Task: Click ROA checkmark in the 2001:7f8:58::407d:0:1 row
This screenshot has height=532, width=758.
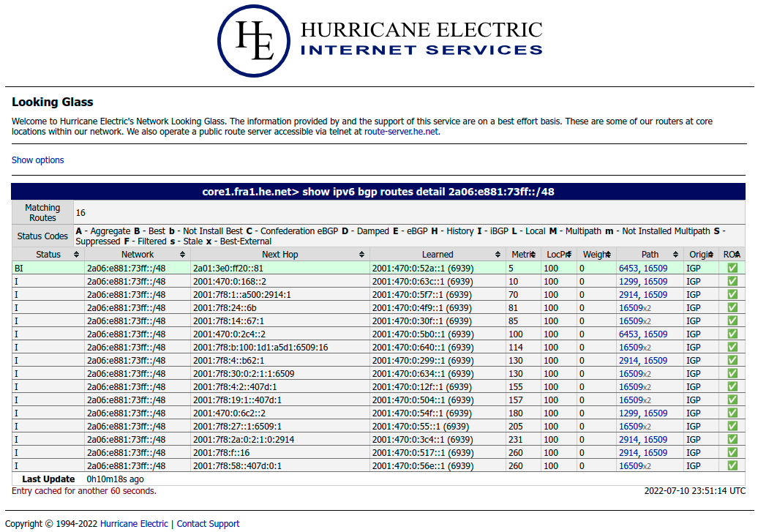Action: [x=732, y=465]
